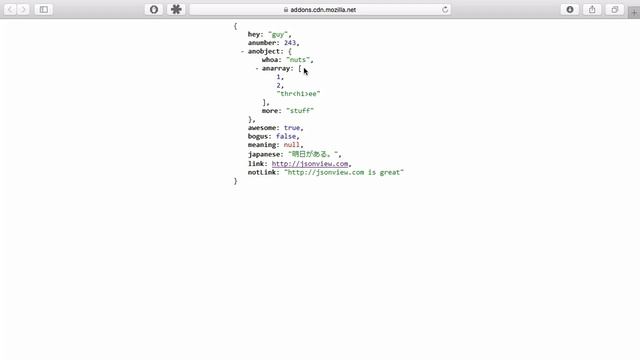Focus the addons.cdn.mozilla.net address field

320,9
